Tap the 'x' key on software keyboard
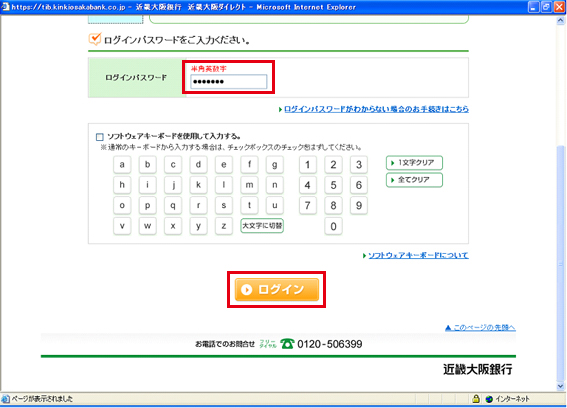567x408 pixels. pyautogui.click(x=173, y=226)
